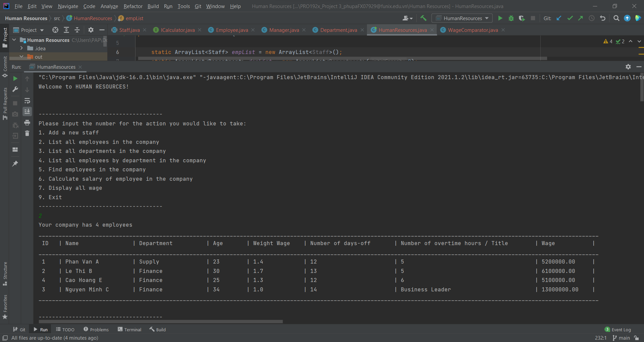Toggle Pull Requests tool window
644x342 pixels.
click(x=5, y=104)
